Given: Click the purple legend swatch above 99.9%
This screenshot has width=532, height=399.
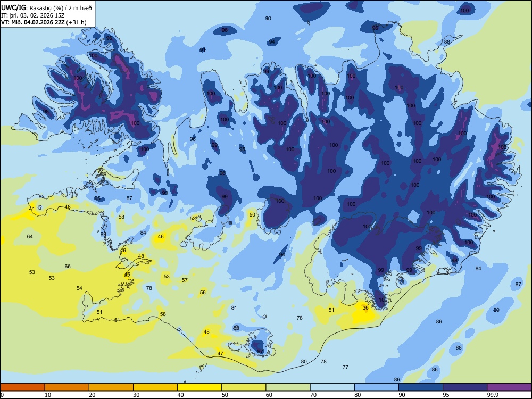Looking at the screenshot, I should (509, 387).
